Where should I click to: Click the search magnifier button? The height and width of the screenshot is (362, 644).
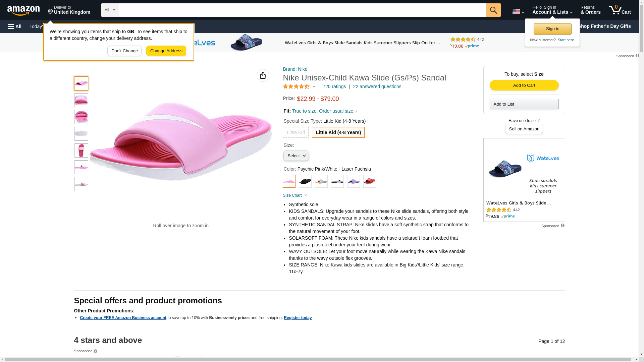coord(493,10)
